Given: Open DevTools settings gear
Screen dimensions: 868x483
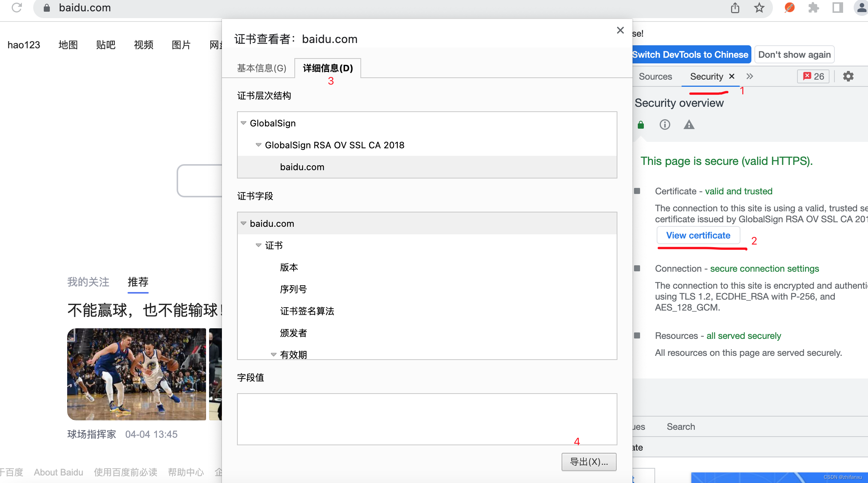Looking at the screenshot, I should pyautogui.click(x=848, y=76).
